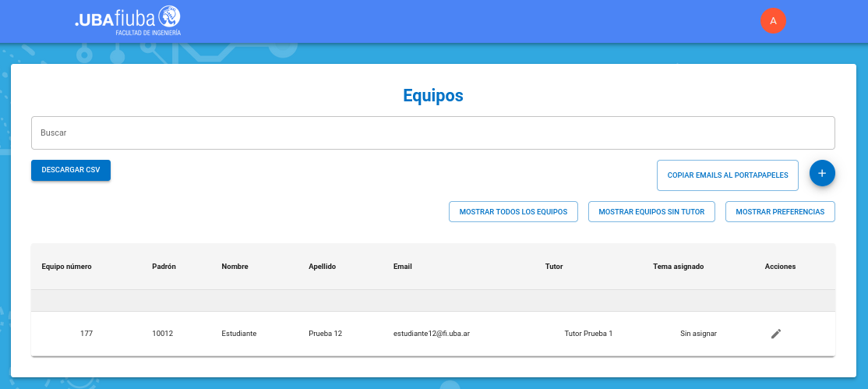Click the Tutor column header
The width and height of the screenshot is (868, 389).
pos(553,267)
